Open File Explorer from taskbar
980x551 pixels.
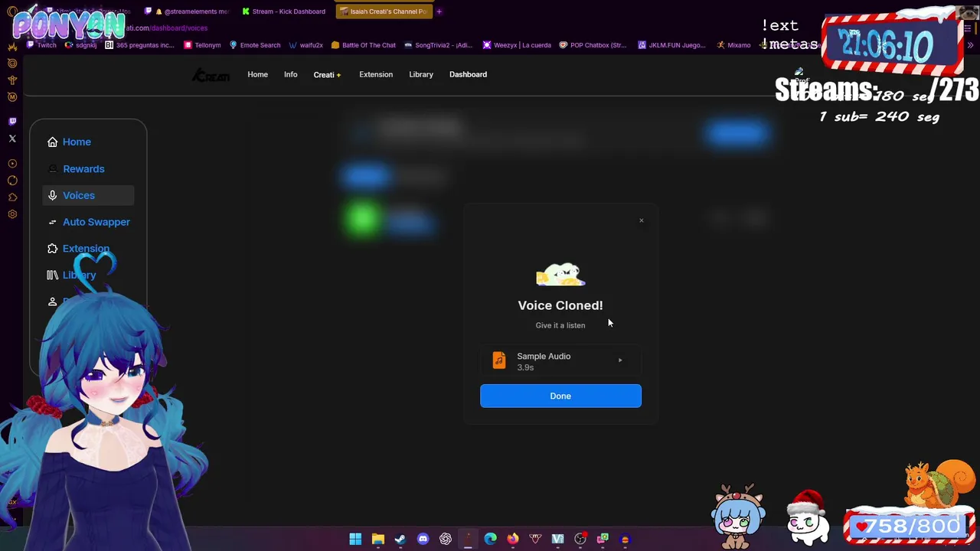pos(377,539)
